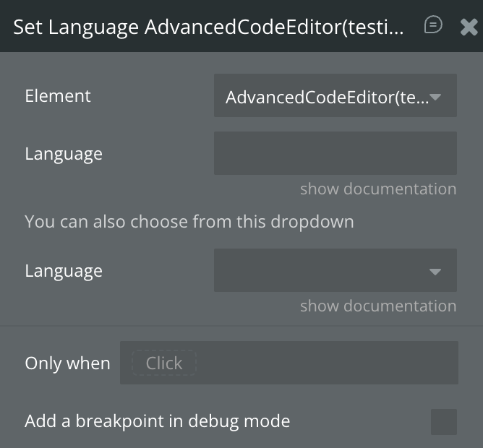Show documentation under the Language text field
The width and height of the screenshot is (483, 448).
pos(378,189)
